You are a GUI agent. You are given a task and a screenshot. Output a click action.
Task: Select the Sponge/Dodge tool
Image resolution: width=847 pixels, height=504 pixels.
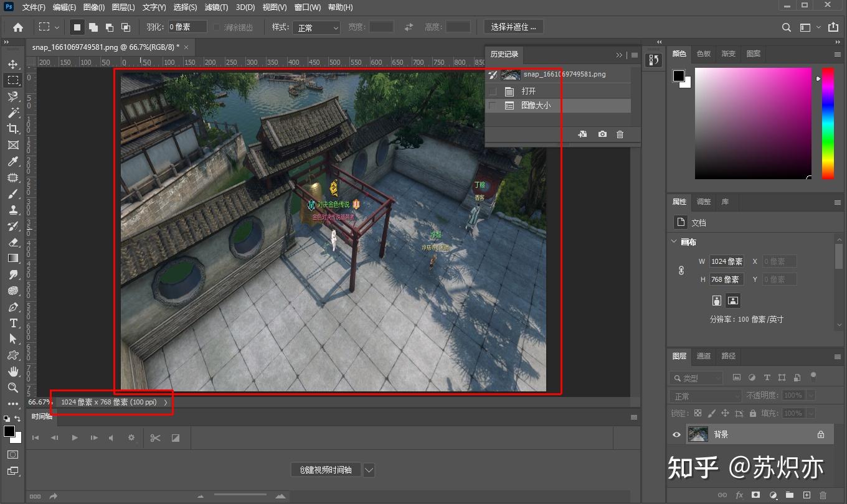point(12,291)
